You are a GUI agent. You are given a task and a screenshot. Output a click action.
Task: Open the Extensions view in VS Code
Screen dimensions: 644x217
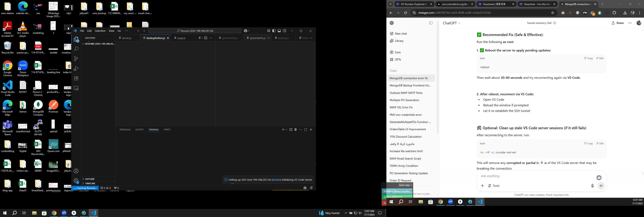tap(76, 78)
